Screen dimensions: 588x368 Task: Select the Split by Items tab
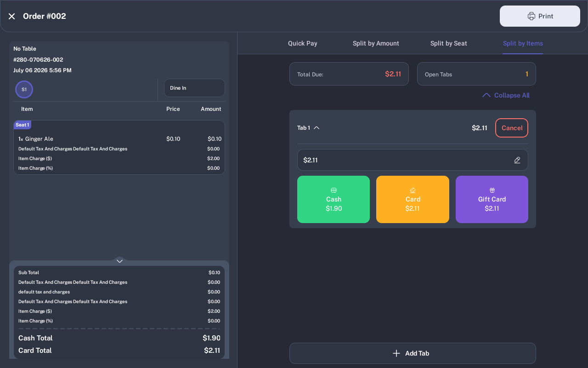[x=523, y=43]
